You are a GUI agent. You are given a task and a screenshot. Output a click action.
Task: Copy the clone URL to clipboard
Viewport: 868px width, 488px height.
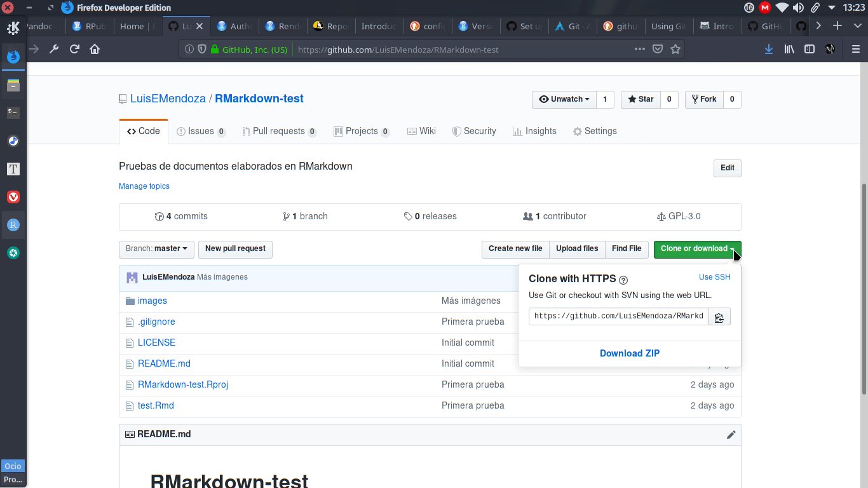click(x=719, y=316)
